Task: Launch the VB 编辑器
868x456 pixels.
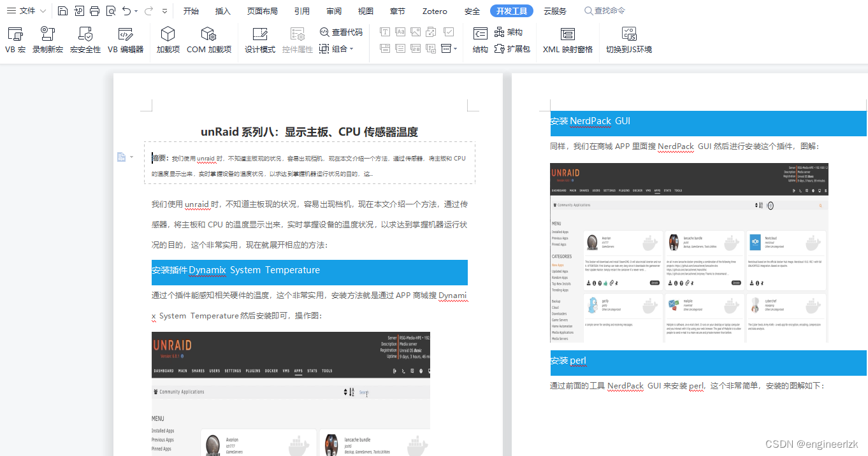Action: coord(126,40)
